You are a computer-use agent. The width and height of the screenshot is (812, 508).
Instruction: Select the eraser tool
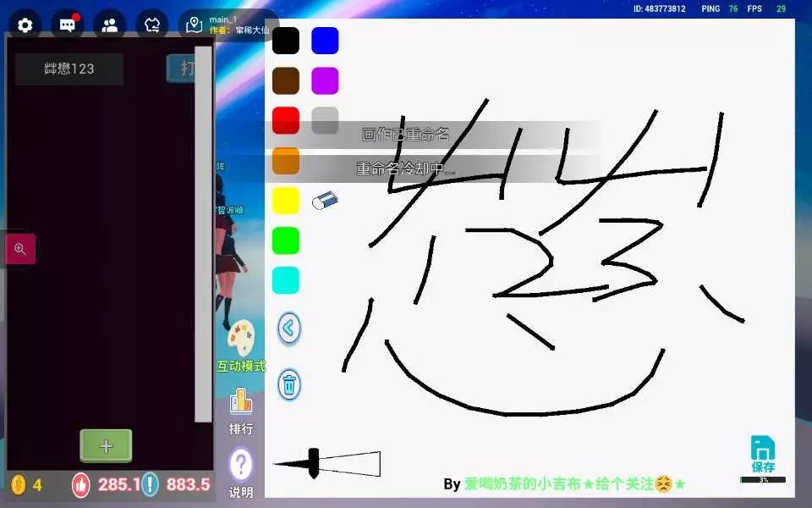click(x=325, y=200)
